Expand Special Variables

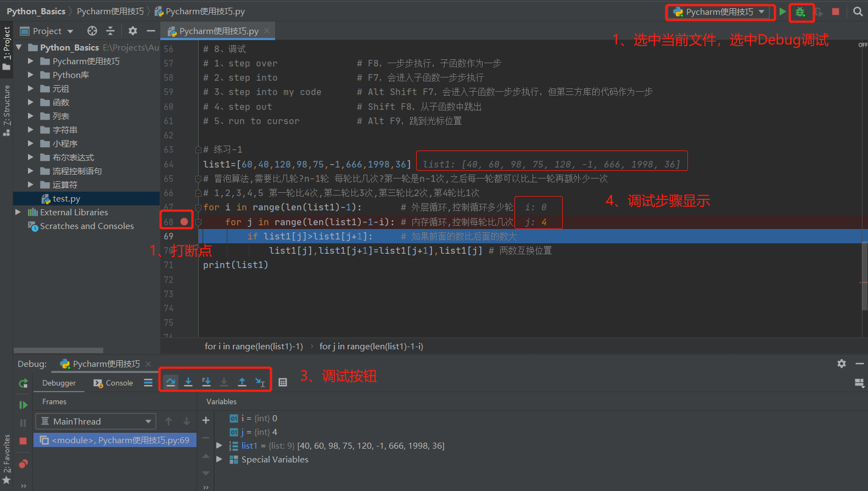coord(220,459)
